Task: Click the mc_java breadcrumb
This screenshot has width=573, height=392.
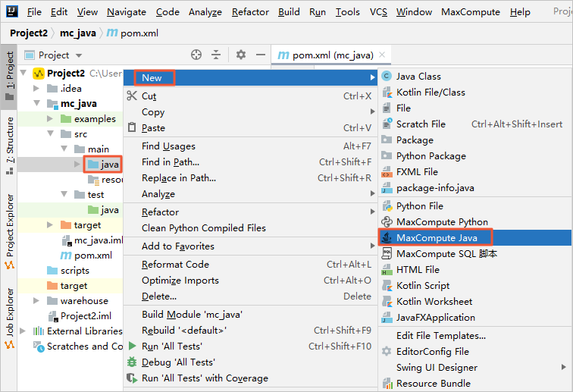Action: [x=78, y=33]
